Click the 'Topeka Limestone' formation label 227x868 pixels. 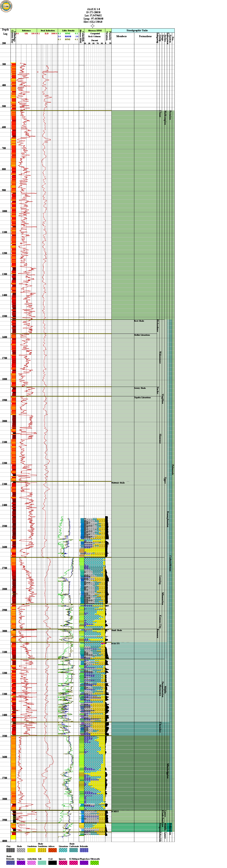click(142, 397)
